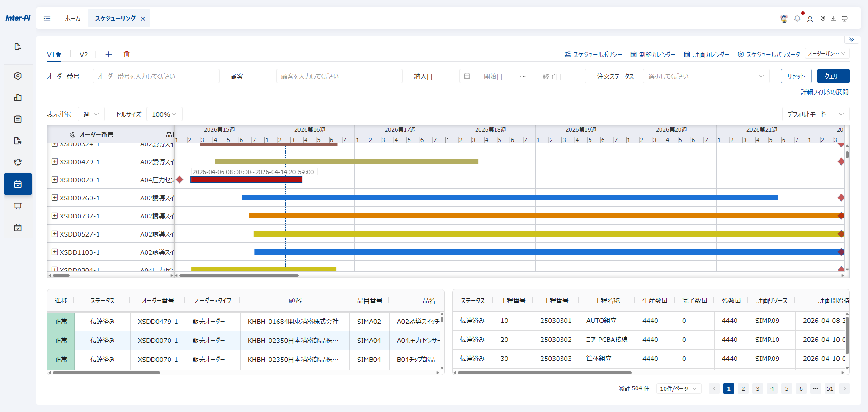The image size is (868, 412).
Task: Open 制約カレンダー link
Action: (653, 54)
